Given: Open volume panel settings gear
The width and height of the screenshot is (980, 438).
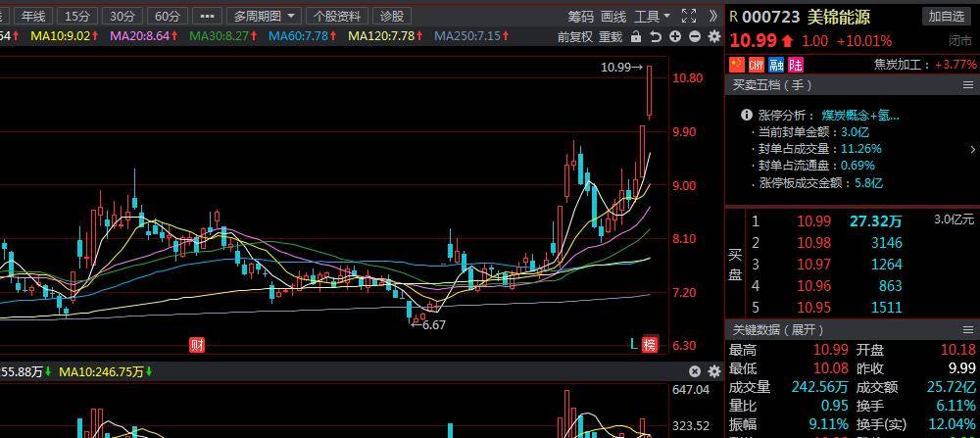Looking at the screenshot, I should point(713,371).
